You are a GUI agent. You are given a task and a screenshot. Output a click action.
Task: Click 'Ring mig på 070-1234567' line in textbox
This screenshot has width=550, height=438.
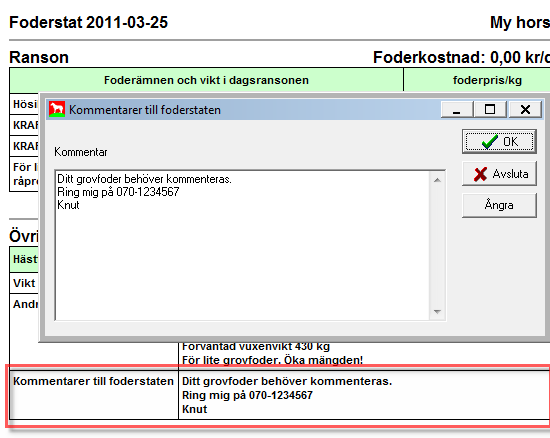118,192
